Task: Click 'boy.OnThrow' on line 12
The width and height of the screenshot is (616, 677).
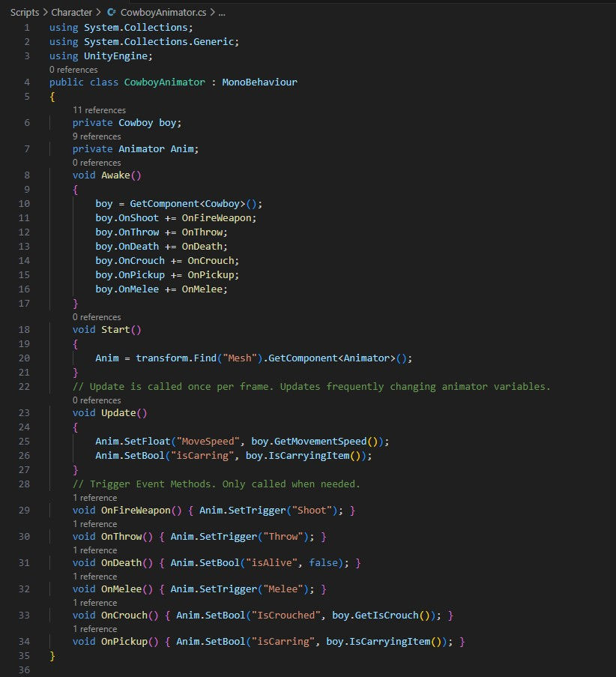Action: 127,232
